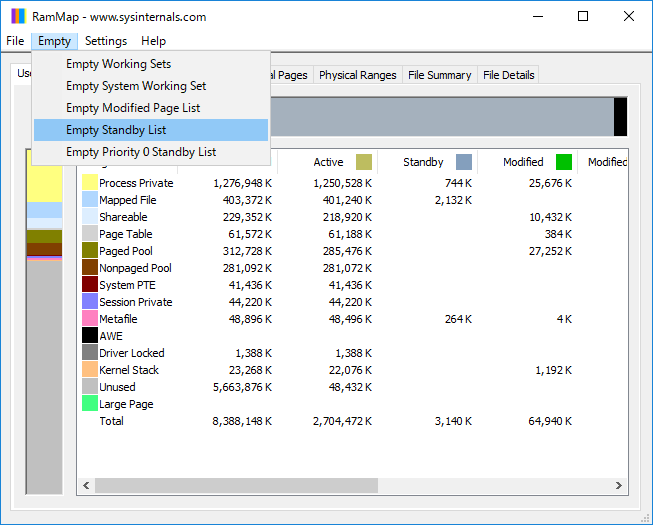Screen dimensions: 653x525
Task: Minimize the RamMap window
Action: click(x=538, y=17)
